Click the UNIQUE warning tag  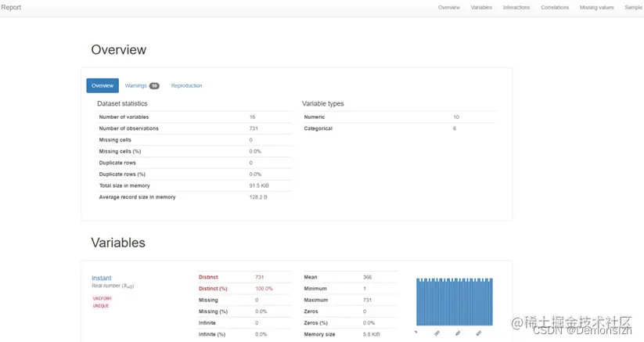click(101, 306)
